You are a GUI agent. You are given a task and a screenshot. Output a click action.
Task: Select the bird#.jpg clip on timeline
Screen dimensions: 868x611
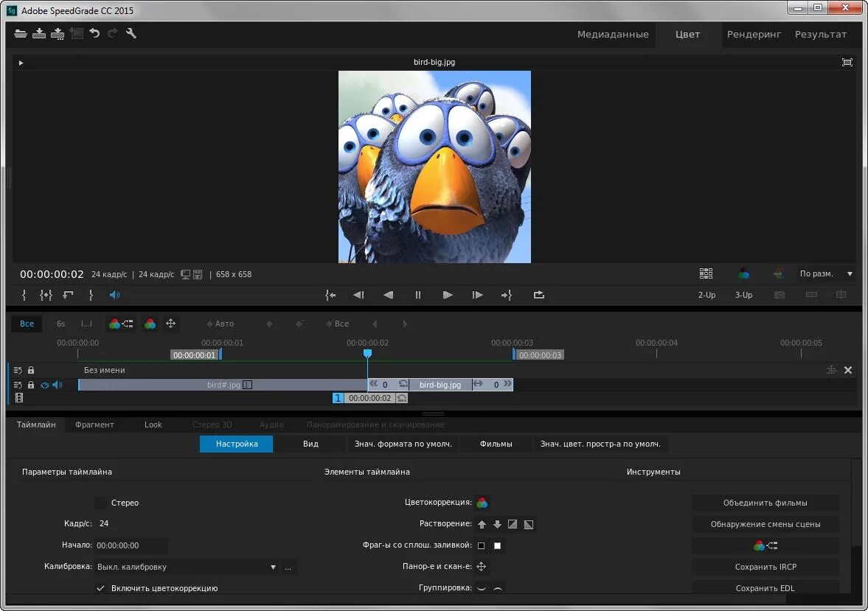(x=223, y=385)
